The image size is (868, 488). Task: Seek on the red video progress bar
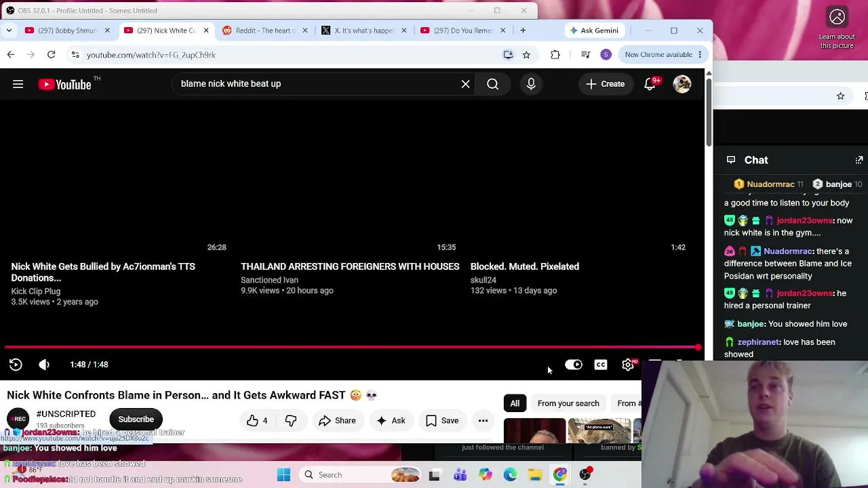[351, 348]
